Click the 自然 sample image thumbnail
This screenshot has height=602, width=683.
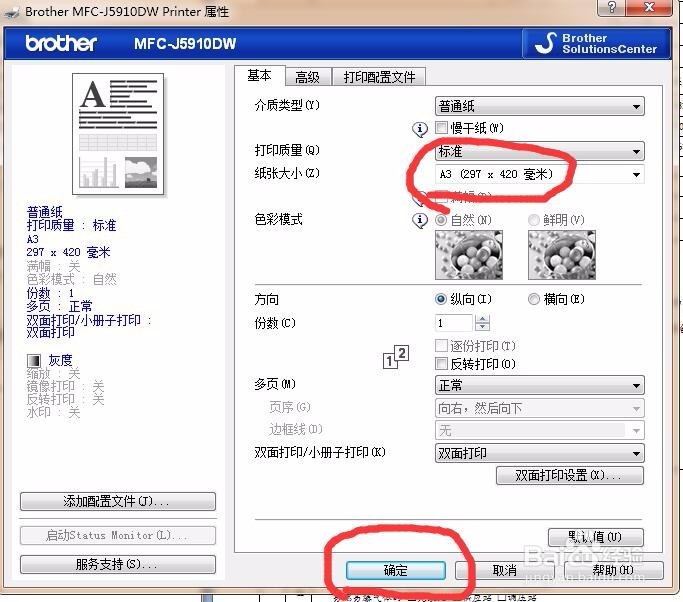(469, 255)
